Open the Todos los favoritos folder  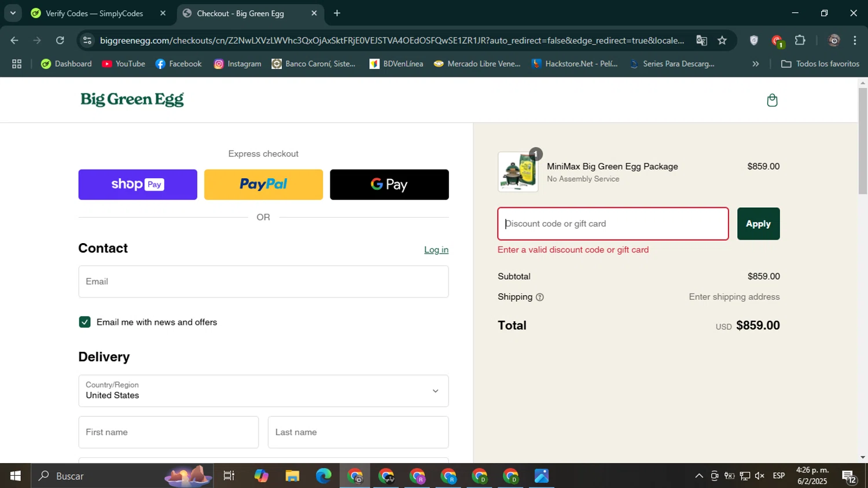pos(820,64)
